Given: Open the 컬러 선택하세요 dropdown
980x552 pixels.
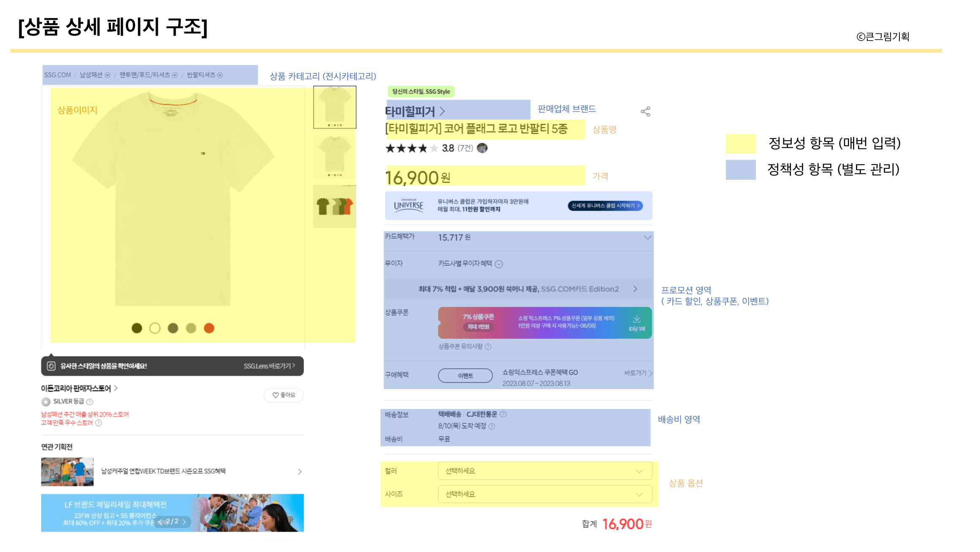Looking at the screenshot, I should 545,471.
